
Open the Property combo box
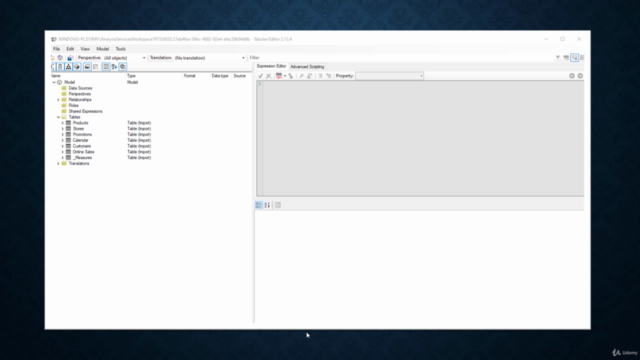pyautogui.click(x=389, y=76)
